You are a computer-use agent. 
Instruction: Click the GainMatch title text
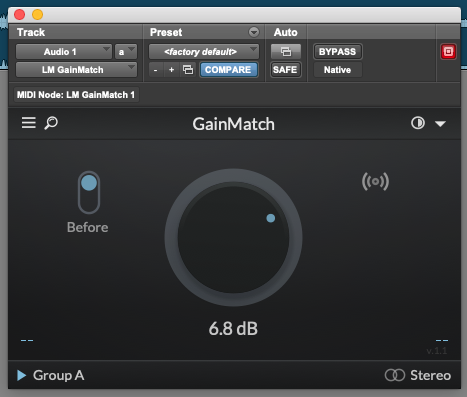234,124
